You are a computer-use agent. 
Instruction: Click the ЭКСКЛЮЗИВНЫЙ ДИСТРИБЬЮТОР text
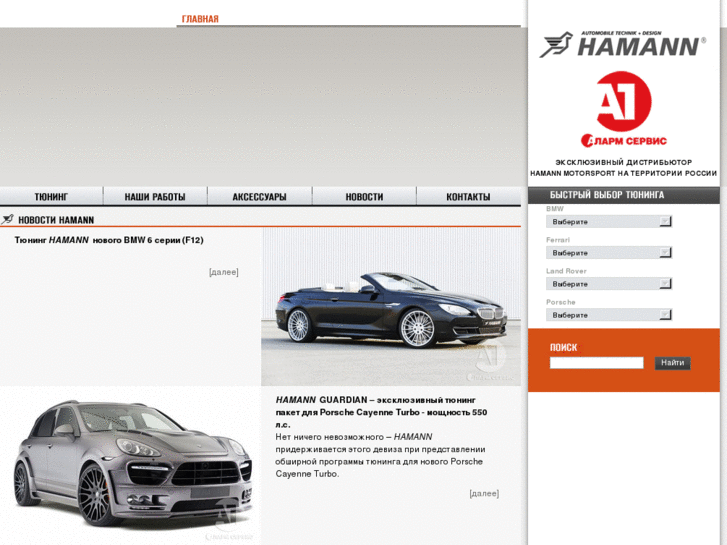click(x=624, y=162)
